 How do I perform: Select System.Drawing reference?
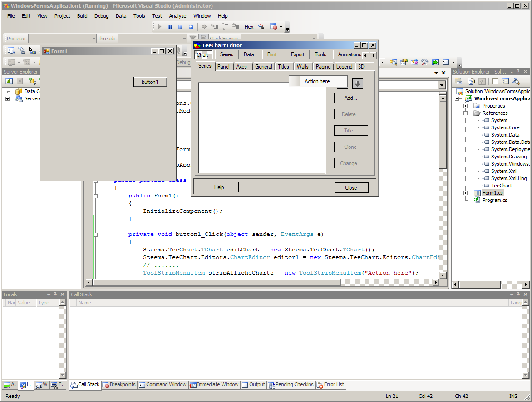(508, 157)
